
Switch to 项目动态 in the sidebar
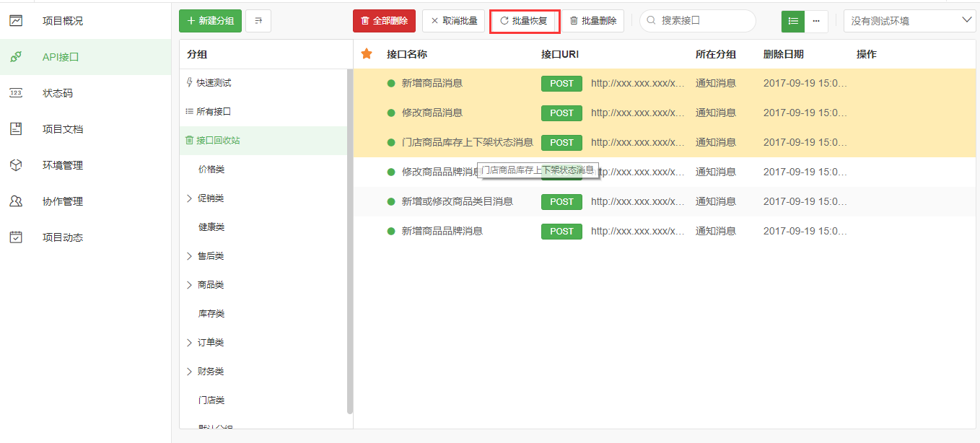(16, 237)
